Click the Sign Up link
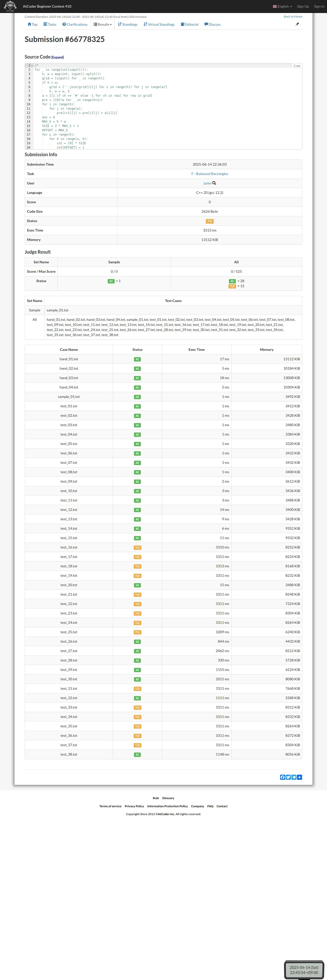327x980 pixels. coord(303,6)
